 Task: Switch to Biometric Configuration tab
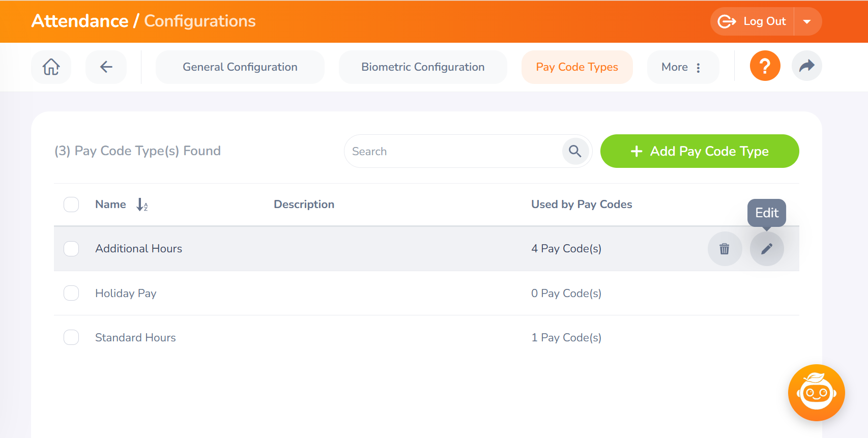coord(423,67)
